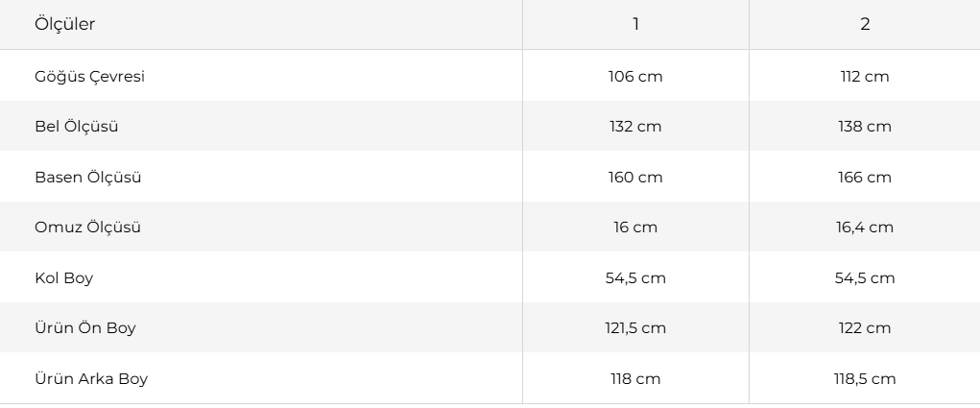Viewport: 980px width, 408px height.
Task: Click the Ölçüler column header
Action: click(64, 25)
